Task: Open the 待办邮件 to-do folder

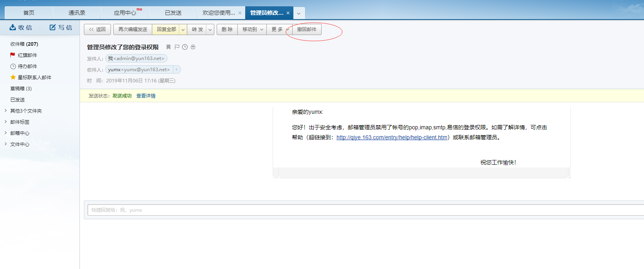Action: 27,66
